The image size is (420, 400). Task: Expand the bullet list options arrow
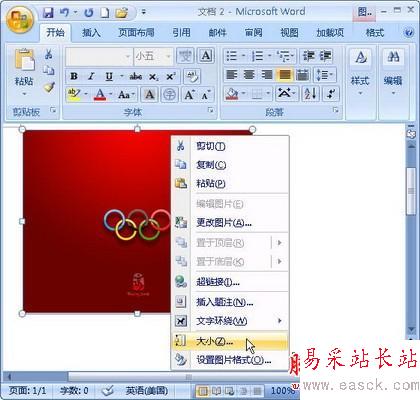coord(244,56)
